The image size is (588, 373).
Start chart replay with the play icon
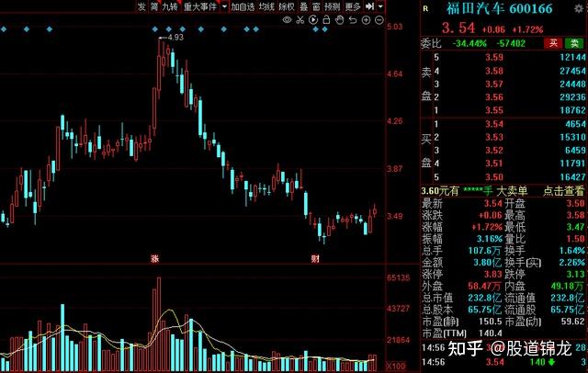pos(313,20)
